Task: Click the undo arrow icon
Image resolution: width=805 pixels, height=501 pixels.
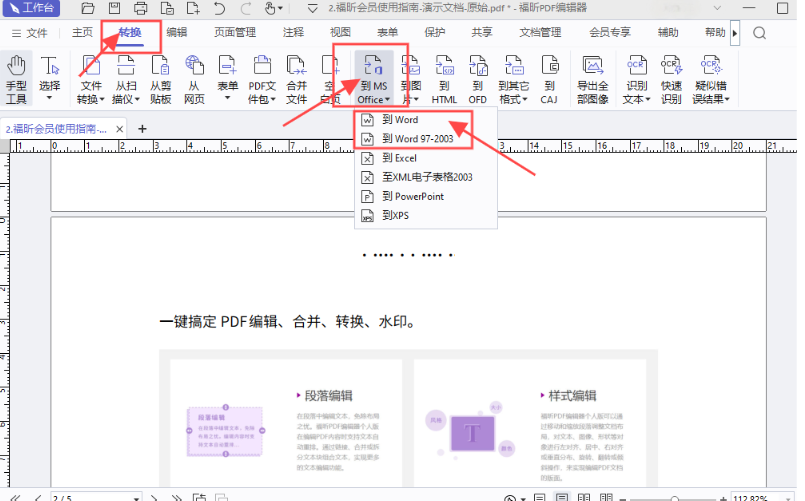Action: pyautogui.click(x=219, y=8)
